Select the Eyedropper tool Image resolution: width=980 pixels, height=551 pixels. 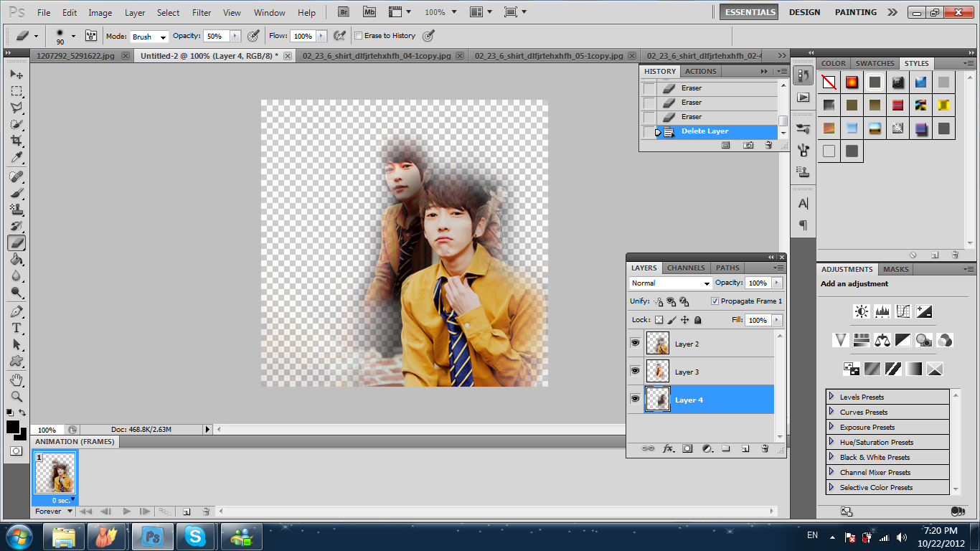pos(17,157)
